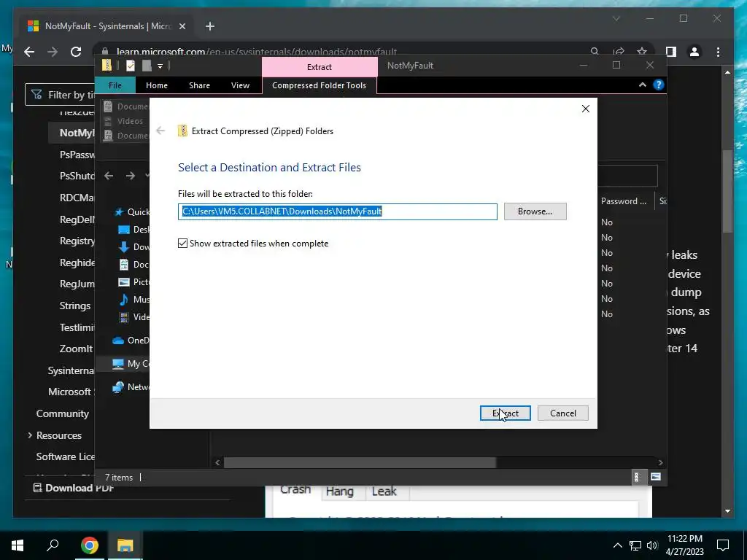
Task: Open Explorer help question mark icon
Action: (659, 85)
